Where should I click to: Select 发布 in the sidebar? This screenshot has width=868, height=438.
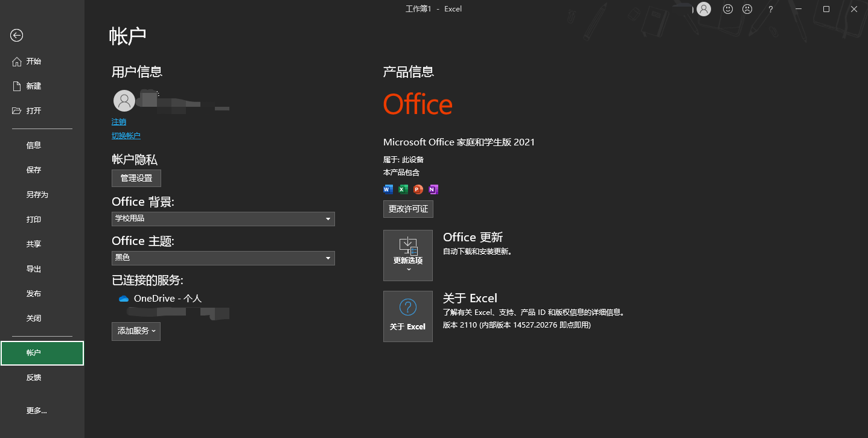42,294
